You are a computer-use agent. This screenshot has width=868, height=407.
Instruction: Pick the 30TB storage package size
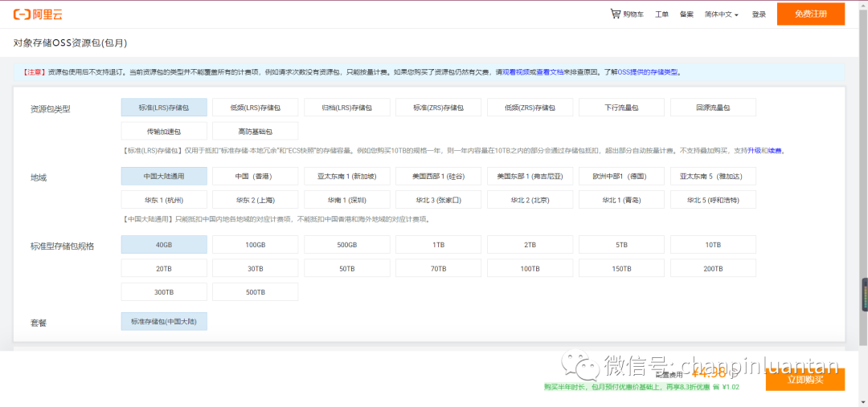tap(256, 268)
